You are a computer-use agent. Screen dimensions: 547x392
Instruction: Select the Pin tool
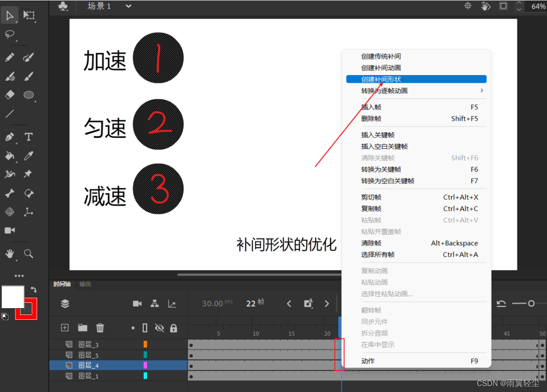[x=28, y=174]
